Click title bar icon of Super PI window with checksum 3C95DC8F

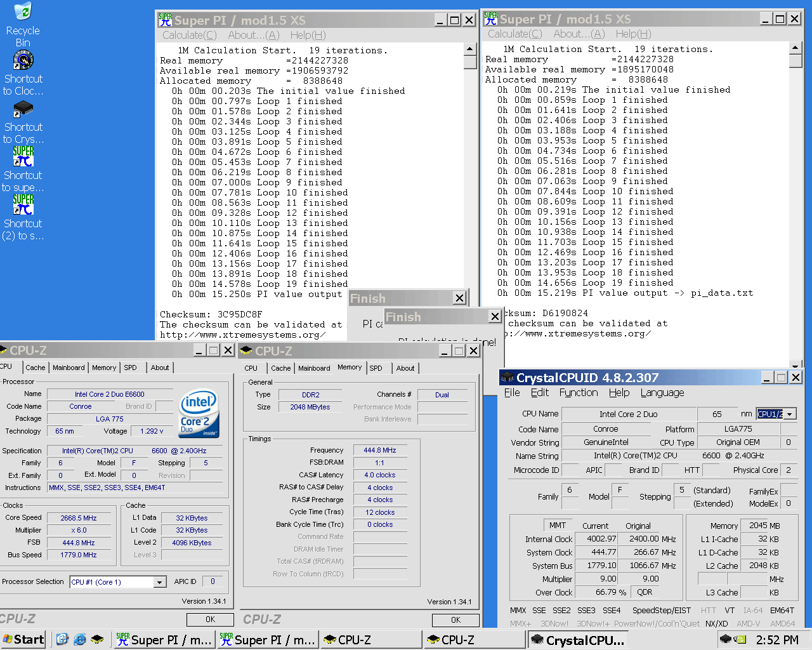(165, 20)
